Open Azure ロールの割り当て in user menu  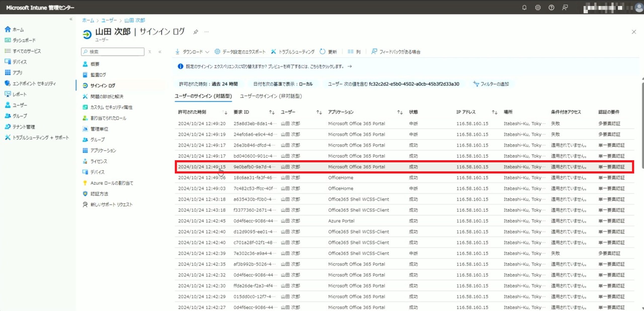(x=108, y=183)
